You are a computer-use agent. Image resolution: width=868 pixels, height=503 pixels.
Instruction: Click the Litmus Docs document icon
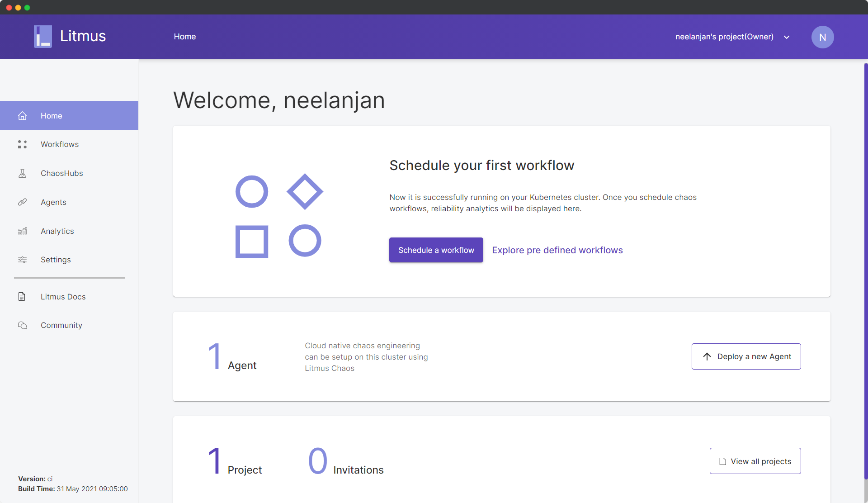pos(22,297)
